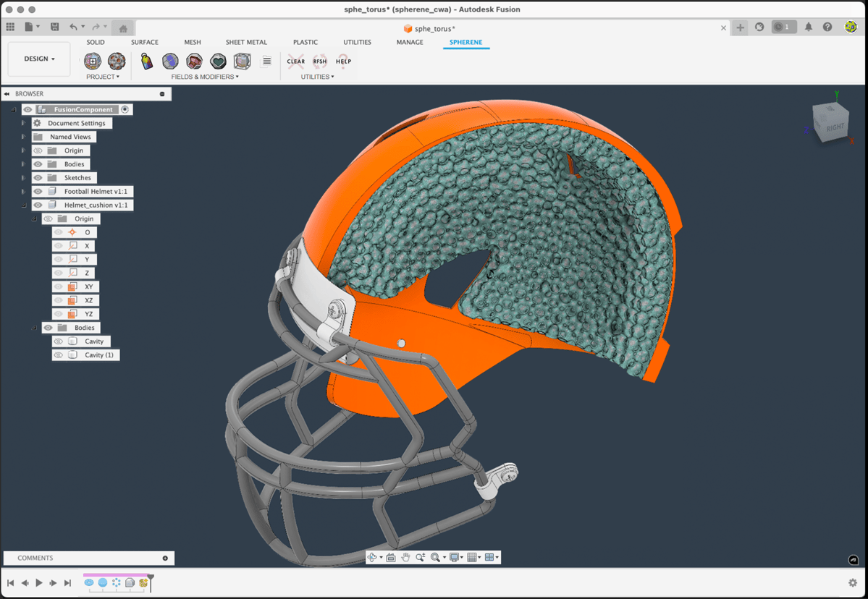Click the grid settings icon
The width and height of the screenshot is (868, 599).
coord(472,557)
